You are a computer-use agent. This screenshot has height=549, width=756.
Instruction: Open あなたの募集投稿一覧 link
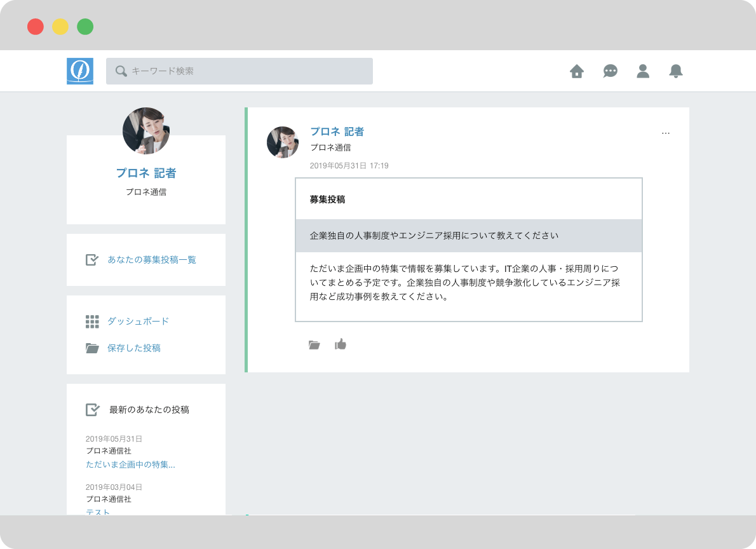(x=152, y=260)
